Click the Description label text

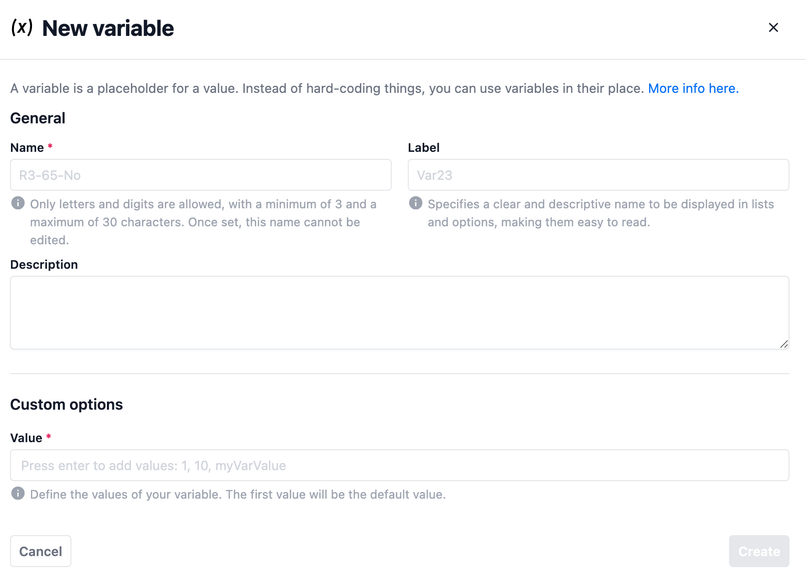[44, 264]
